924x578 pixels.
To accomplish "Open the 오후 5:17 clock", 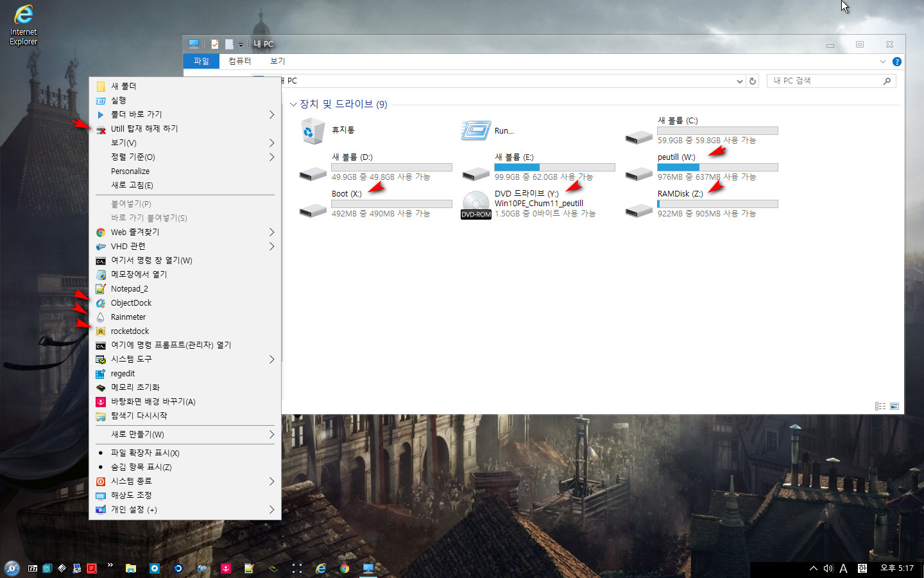I will [x=897, y=568].
